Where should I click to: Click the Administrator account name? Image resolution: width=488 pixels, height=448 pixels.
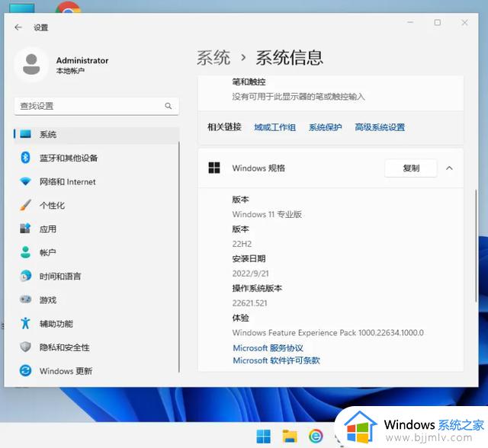(x=82, y=60)
